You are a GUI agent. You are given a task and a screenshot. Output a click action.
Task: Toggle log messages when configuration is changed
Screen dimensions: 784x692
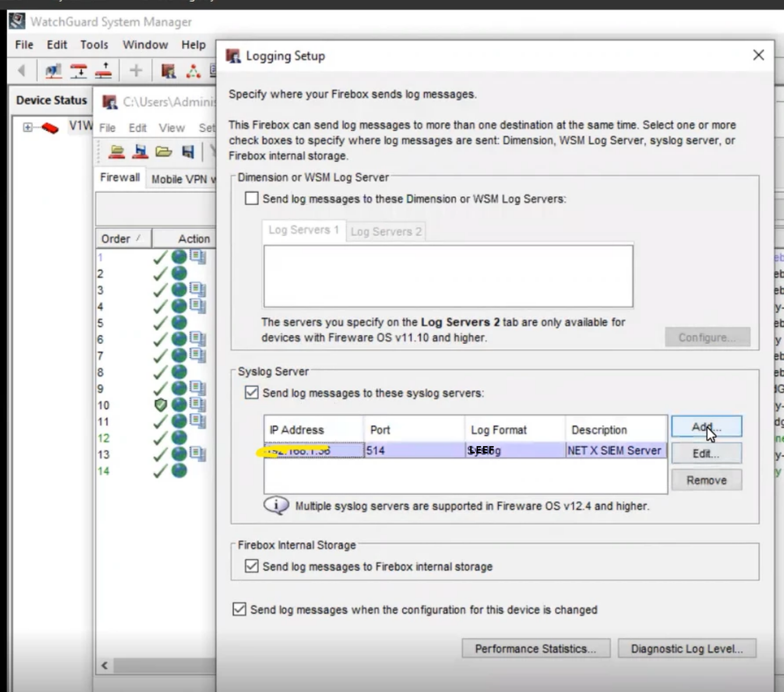point(239,609)
